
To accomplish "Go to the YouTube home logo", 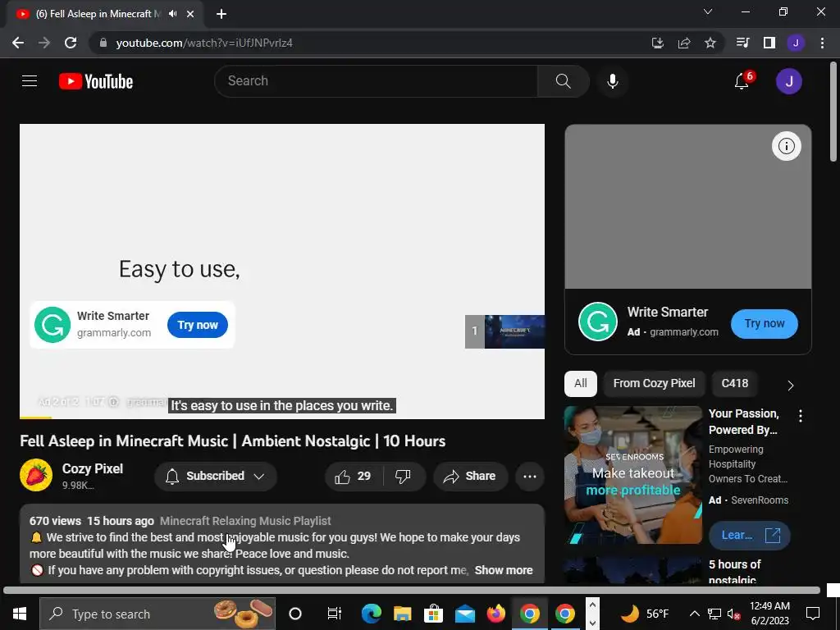I will [96, 81].
